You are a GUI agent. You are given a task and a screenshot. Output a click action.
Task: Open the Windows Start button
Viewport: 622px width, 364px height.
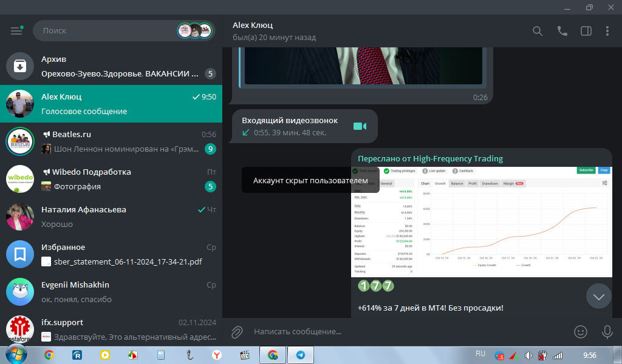tap(16, 354)
